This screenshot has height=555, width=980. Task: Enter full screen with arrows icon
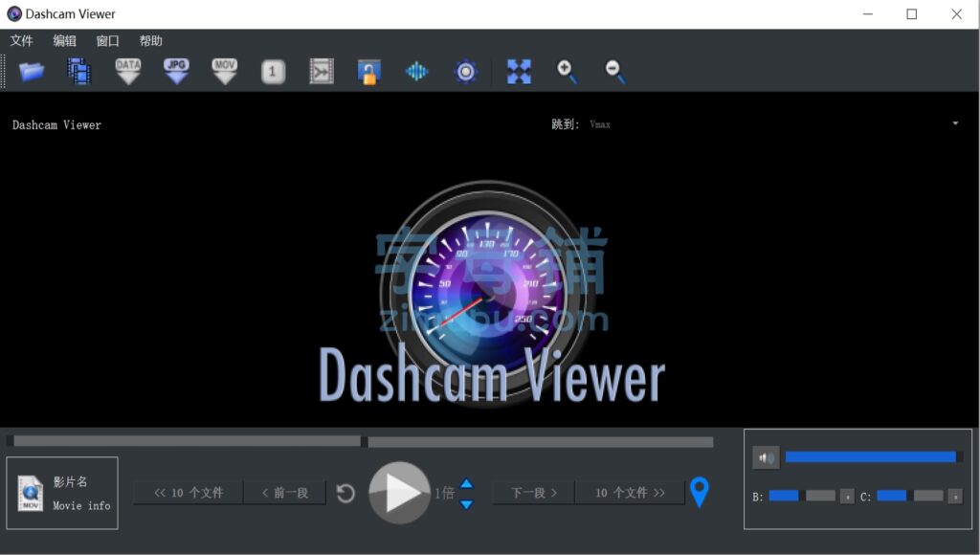coord(519,71)
